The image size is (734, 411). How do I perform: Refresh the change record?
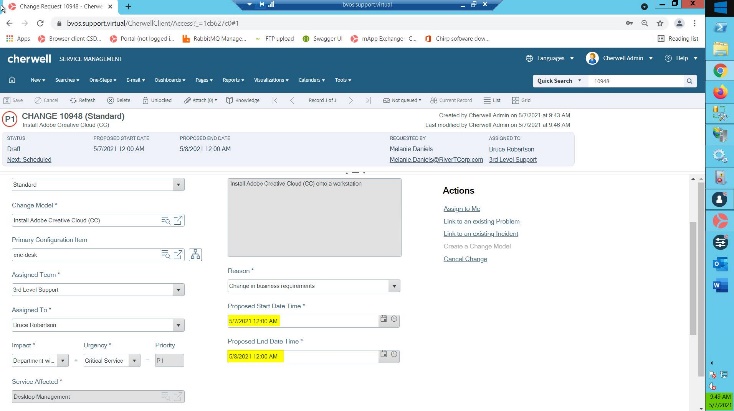[x=84, y=100]
